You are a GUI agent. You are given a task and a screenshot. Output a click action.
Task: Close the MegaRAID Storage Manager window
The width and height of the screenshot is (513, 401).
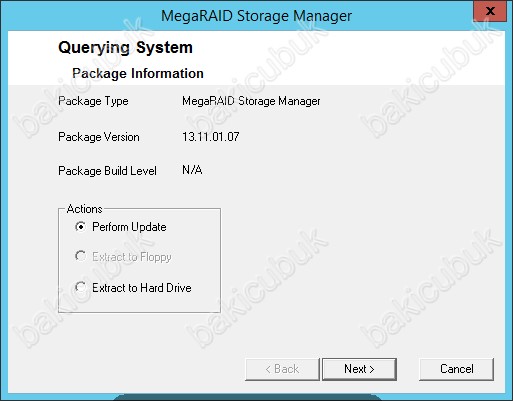[x=490, y=11]
